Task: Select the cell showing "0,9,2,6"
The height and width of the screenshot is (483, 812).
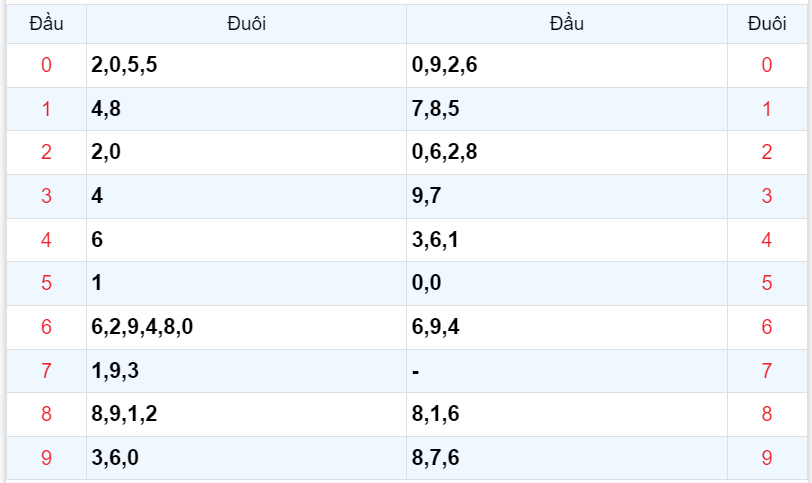Action: pyautogui.click(x=444, y=66)
